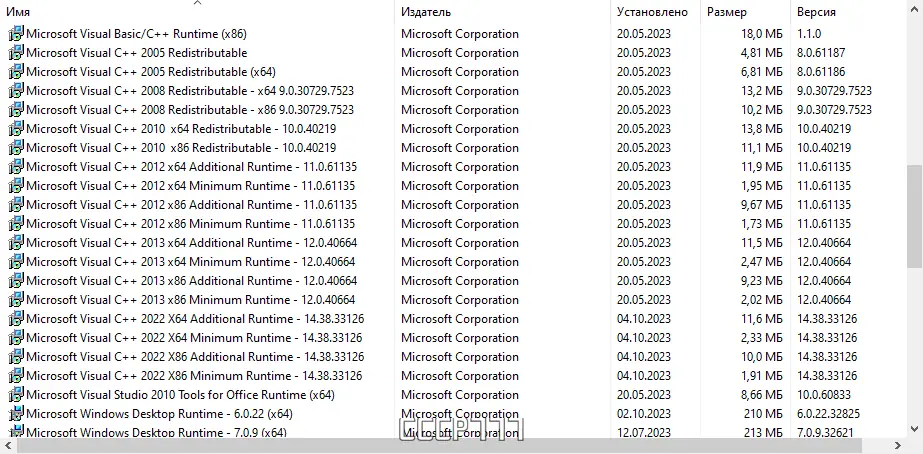Click the icon for Microsoft Visual Basic/C++ Runtime (x86)
The width and height of the screenshot is (923, 454).
pos(16,34)
